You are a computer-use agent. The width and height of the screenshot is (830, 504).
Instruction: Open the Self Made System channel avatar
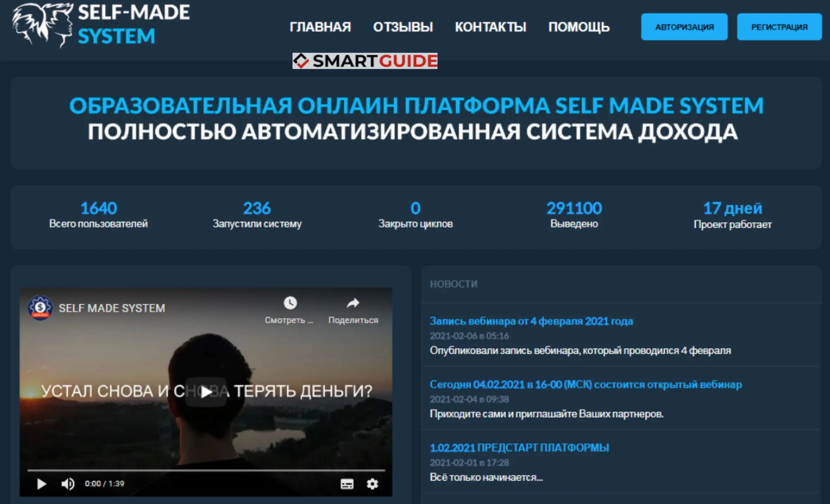click(x=40, y=308)
